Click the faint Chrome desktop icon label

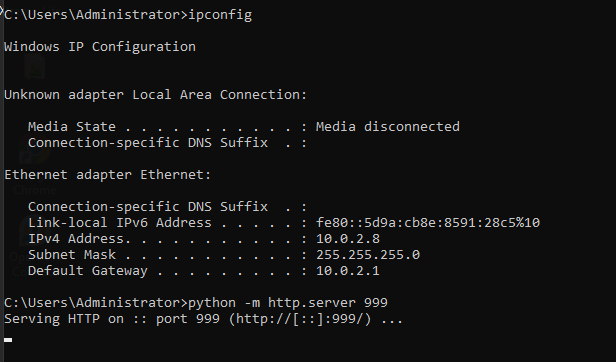click(x=35, y=190)
